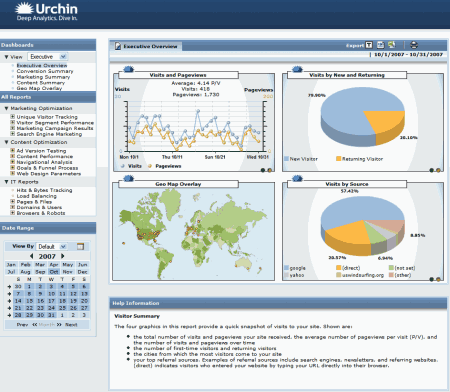This screenshot has height=392, width=450.
Task: Select week row arrow starting with 14
Action: point(9,301)
